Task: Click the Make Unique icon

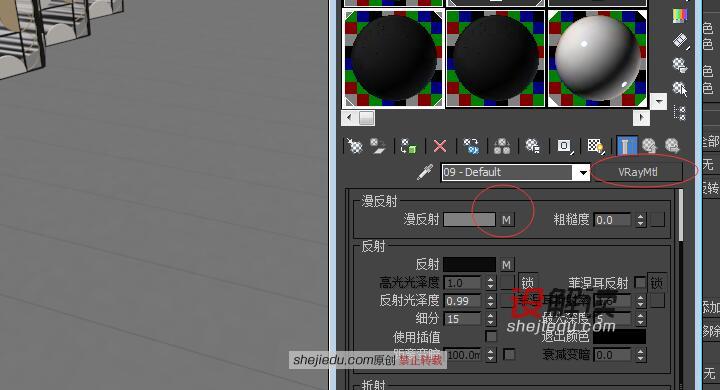Action: pos(501,146)
